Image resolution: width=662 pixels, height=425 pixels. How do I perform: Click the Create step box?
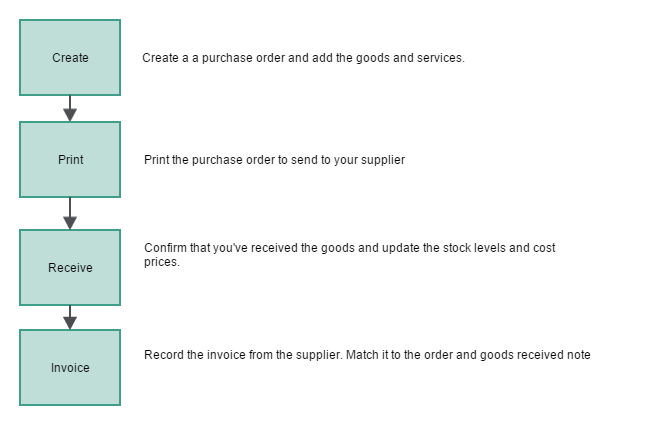(x=70, y=57)
